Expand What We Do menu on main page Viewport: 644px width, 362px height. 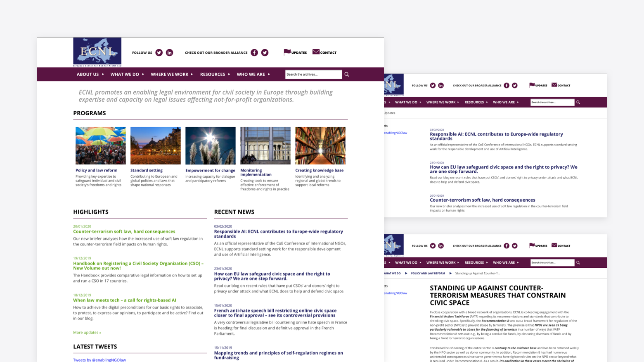tap(127, 74)
